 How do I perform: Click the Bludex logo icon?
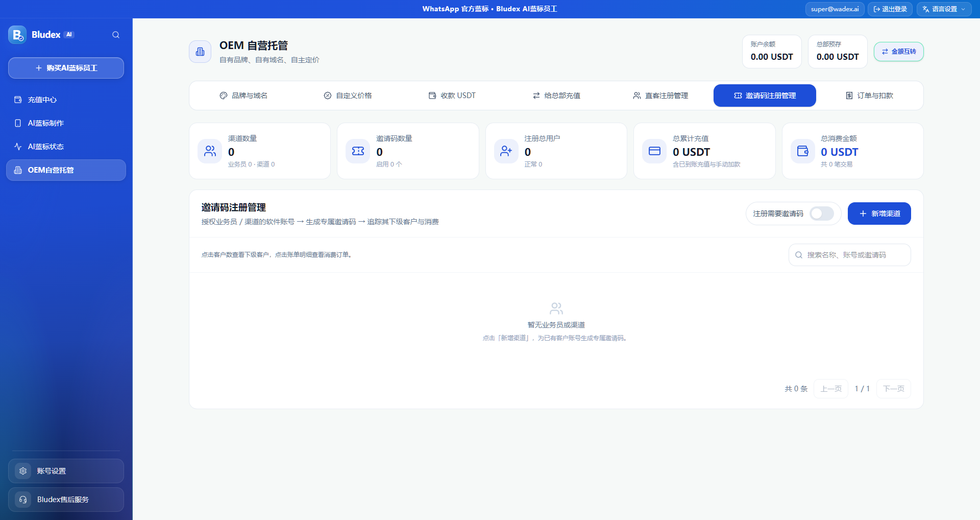tap(17, 35)
